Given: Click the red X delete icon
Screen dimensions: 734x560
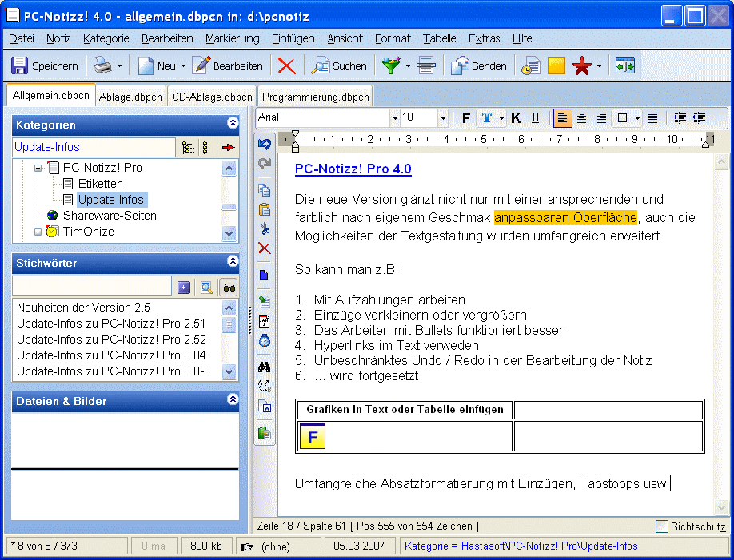Looking at the screenshot, I should (x=286, y=66).
